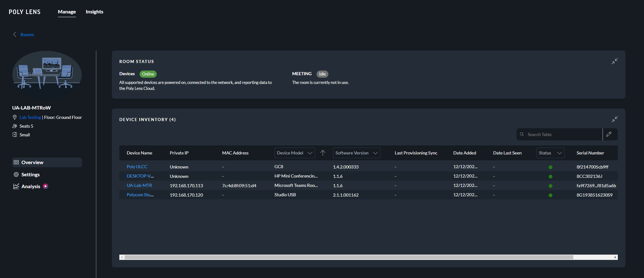Click the GC8 device model cell

279,167
